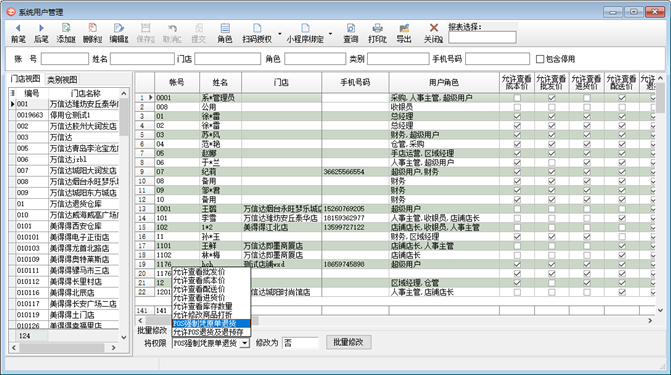Click the 手机号码 search input field
671x375 pixels.
[x=497, y=59]
